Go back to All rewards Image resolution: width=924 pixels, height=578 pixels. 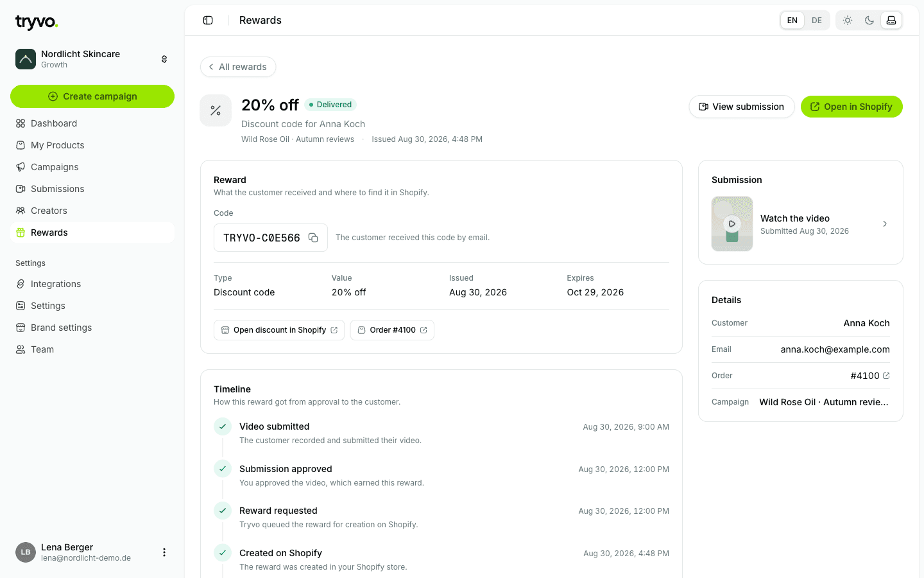pyautogui.click(x=238, y=67)
